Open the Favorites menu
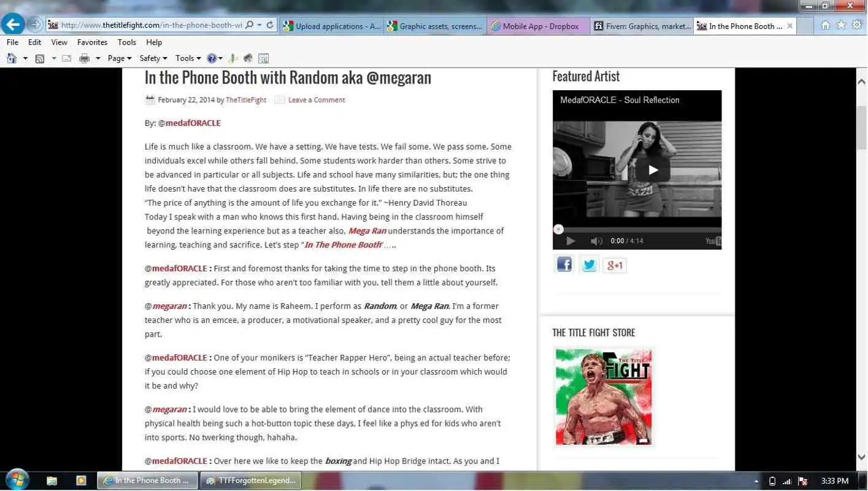The width and height of the screenshot is (868, 491). (93, 42)
